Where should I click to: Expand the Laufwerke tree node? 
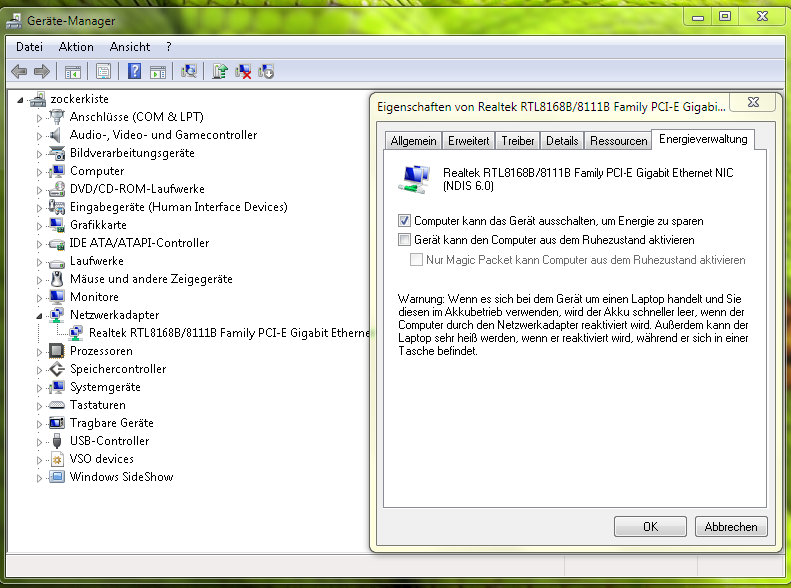point(39,262)
